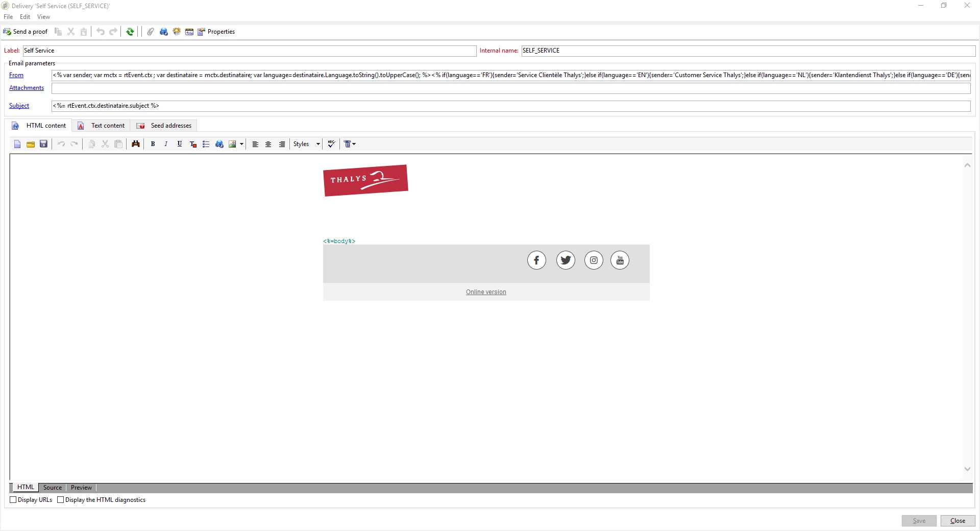Click the top toolbar Redo arrow

[113, 32]
